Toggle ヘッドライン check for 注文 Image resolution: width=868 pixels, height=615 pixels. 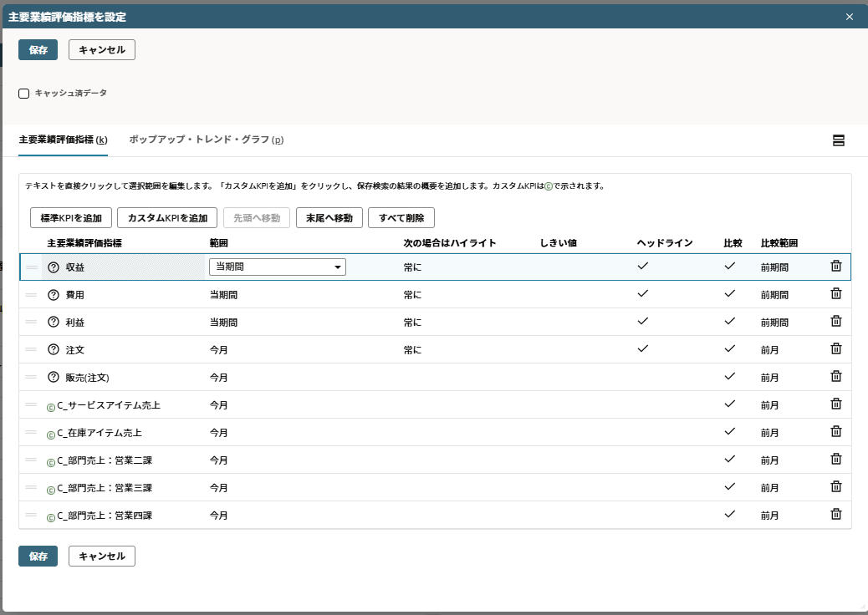coord(643,349)
